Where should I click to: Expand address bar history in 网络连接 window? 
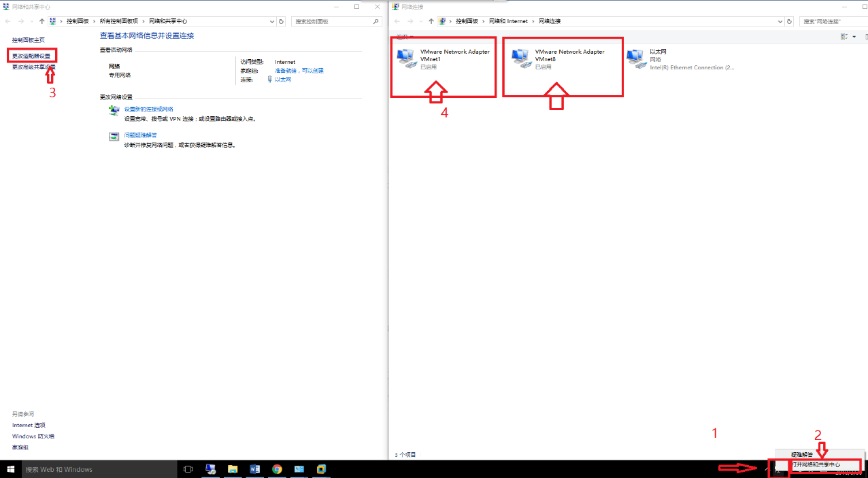779,22
